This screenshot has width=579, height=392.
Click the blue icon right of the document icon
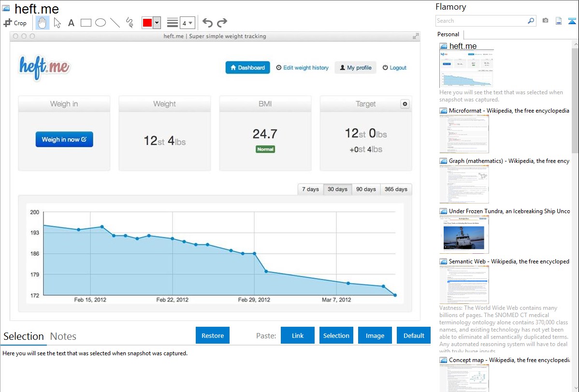[572, 21]
